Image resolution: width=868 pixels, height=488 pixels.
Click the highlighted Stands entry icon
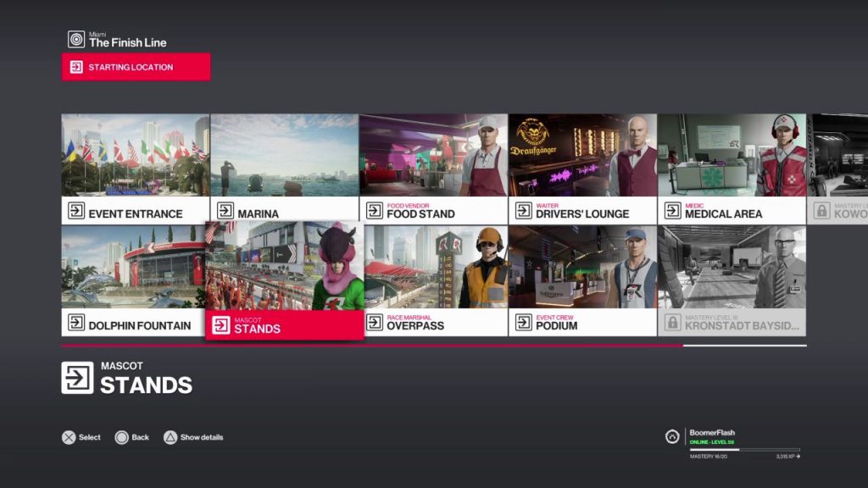coord(221,325)
